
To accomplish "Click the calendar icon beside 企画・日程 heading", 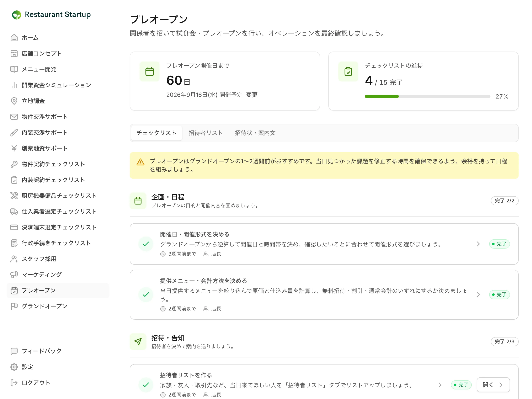I will (138, 201).
